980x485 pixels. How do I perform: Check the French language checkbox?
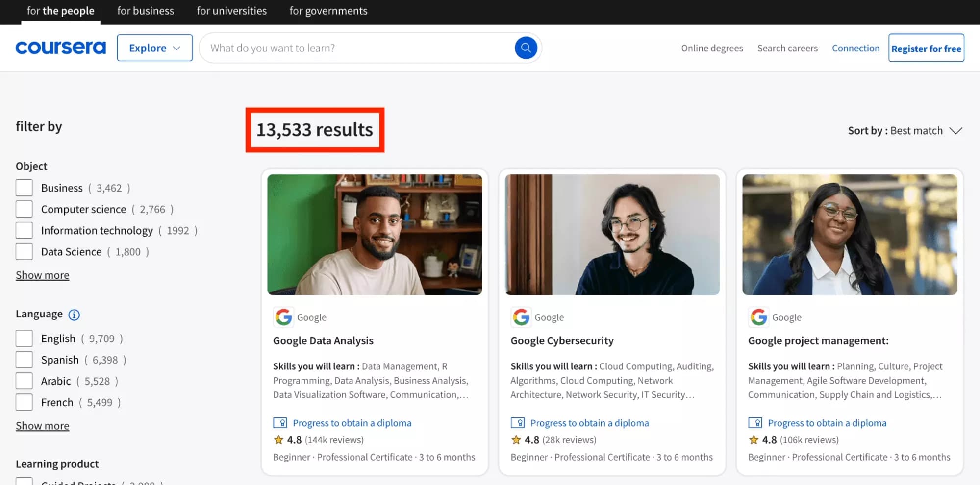click(x=24, y=402)
